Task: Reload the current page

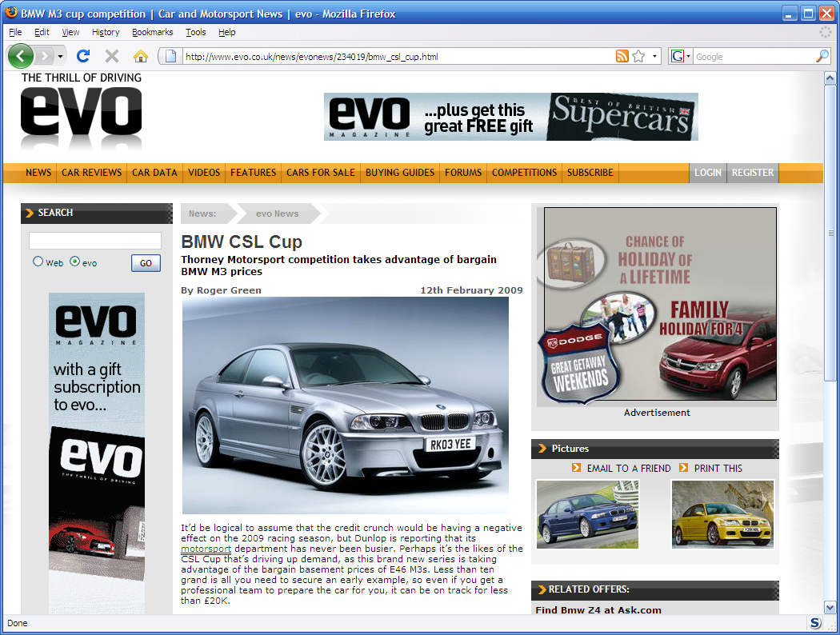Action: pyautogui.click(x=83, y=56)
